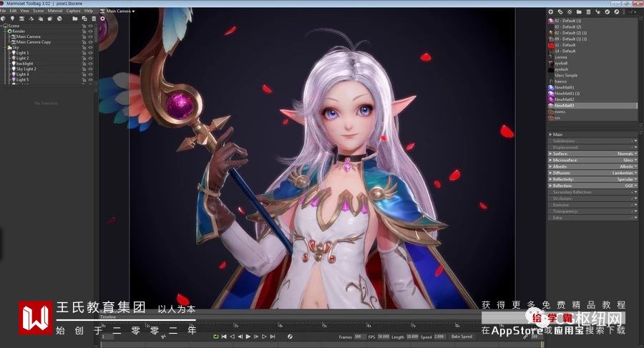Toggle visibility of Main Camera
The image size is (644, 348).
tap(90, 37)
